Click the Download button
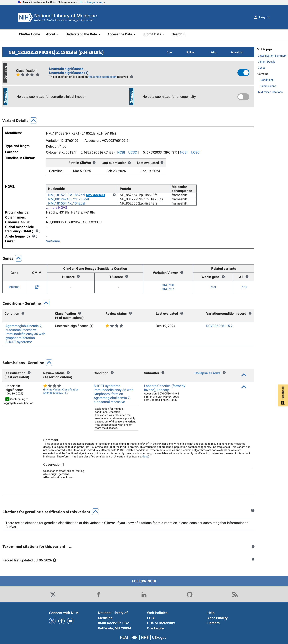 coord(237,53)
